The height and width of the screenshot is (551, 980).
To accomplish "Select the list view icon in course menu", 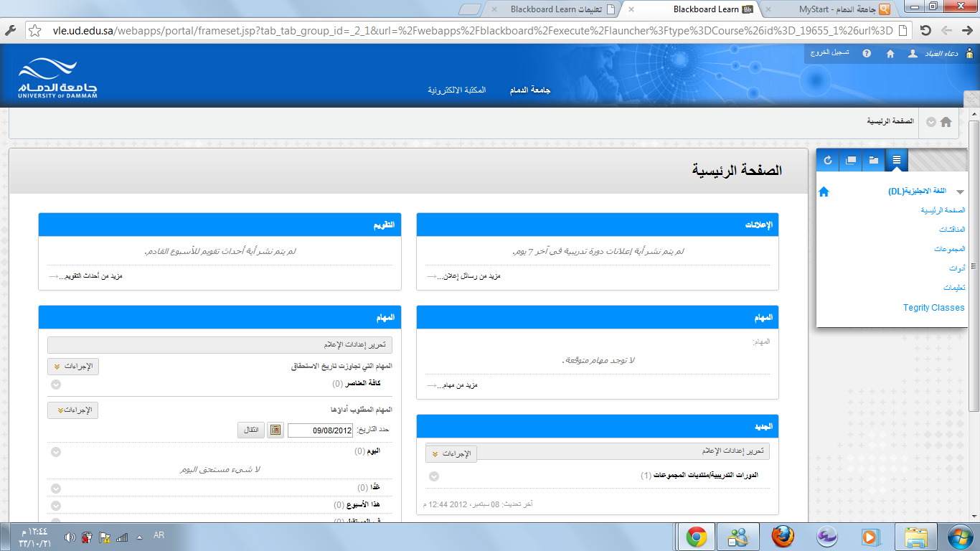I will 897,160.
